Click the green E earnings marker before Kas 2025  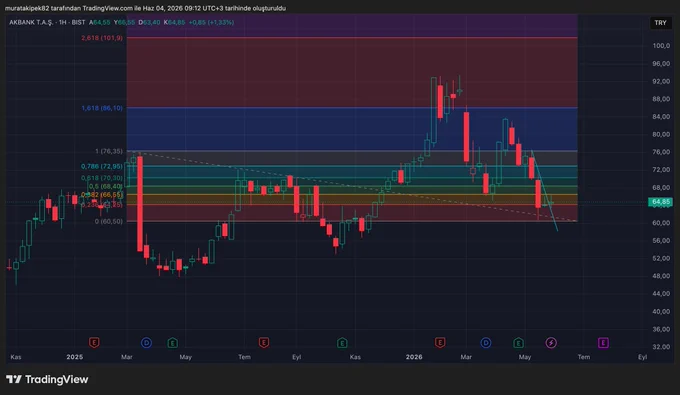pos(342,343)
